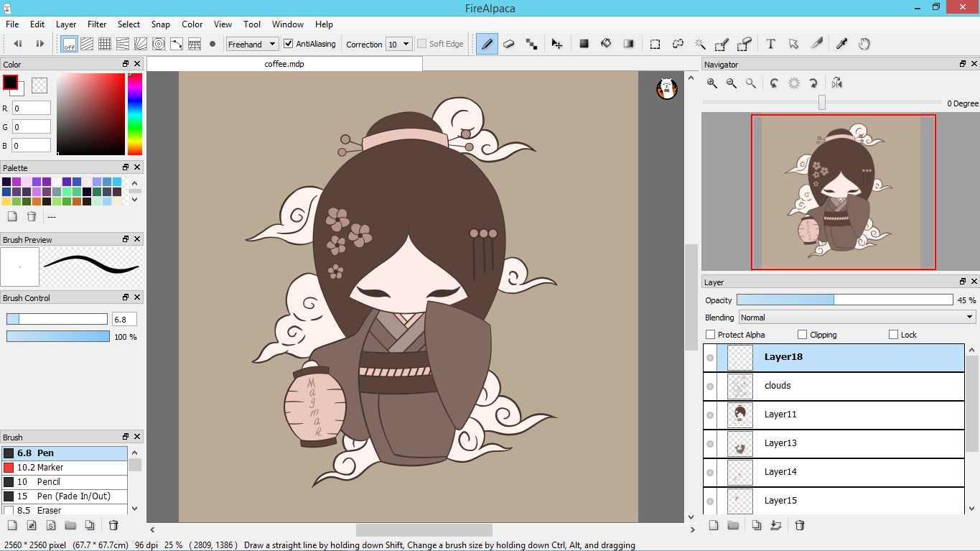Toggle Protect Alpha checkbox

coord(711,335)
